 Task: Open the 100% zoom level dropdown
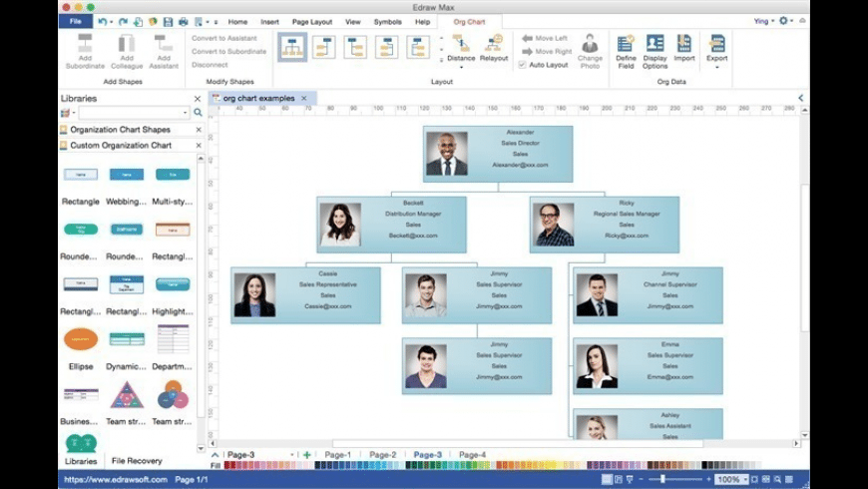pyautogui.click(x=745, y=480)
